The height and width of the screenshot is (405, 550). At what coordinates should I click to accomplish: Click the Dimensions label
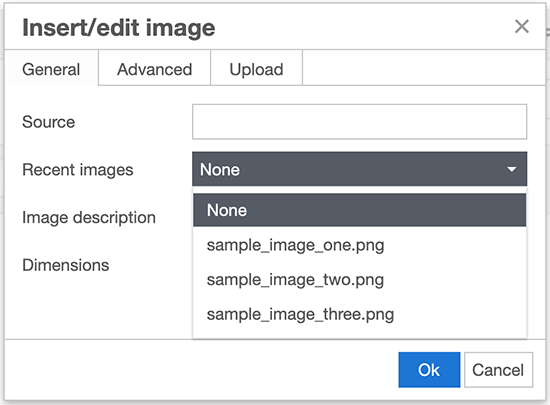pyautogui.click(x=66, y=265)
